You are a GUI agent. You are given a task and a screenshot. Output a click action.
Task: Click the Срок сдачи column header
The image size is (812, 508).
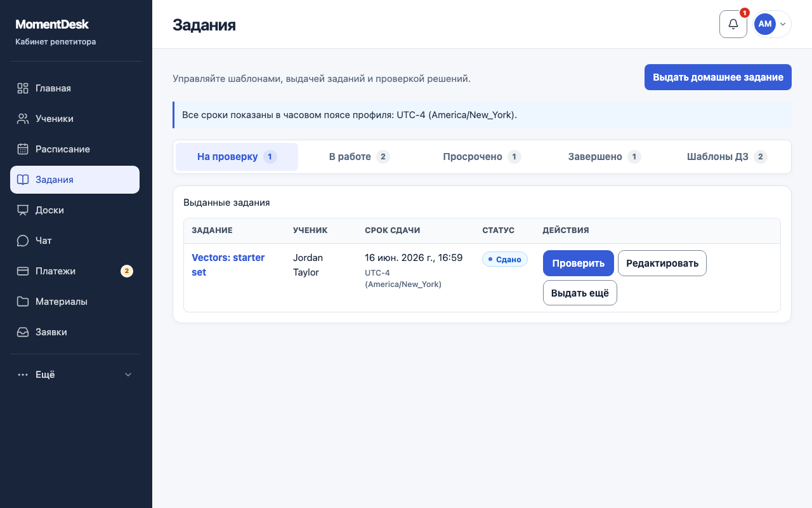click(x=393, y=231)
